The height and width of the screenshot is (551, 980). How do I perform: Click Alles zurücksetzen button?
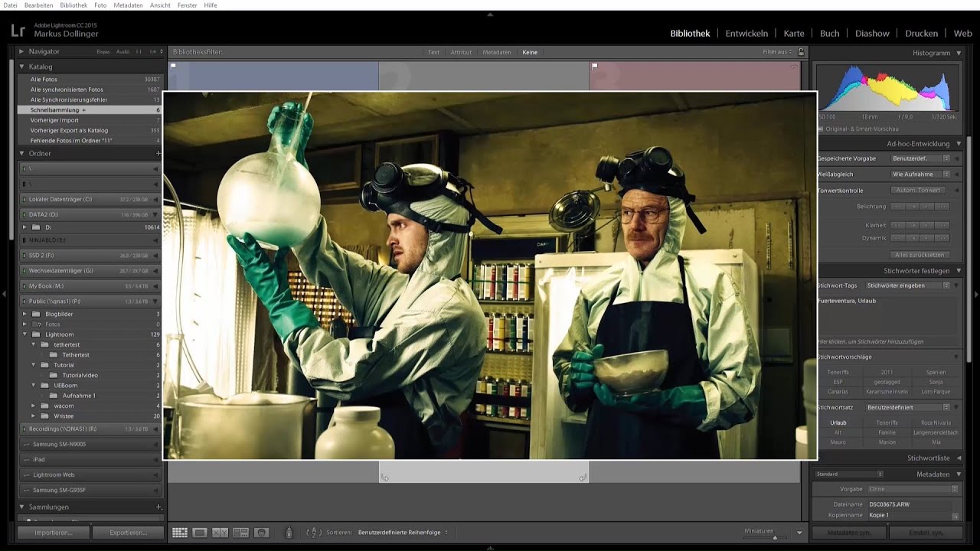[x=919, y=255]
